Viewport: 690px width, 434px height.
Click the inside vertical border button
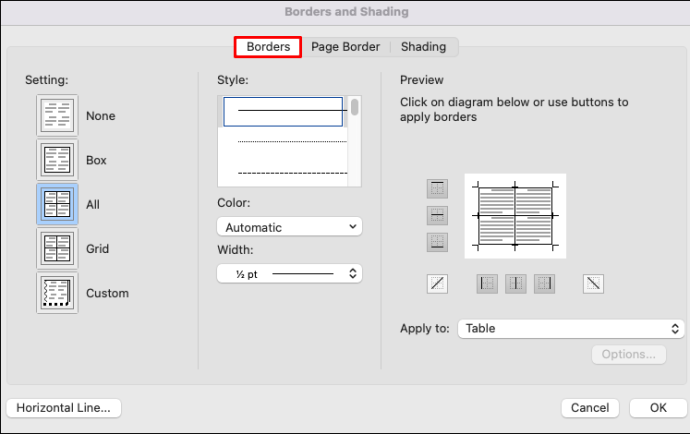[516, 284]
